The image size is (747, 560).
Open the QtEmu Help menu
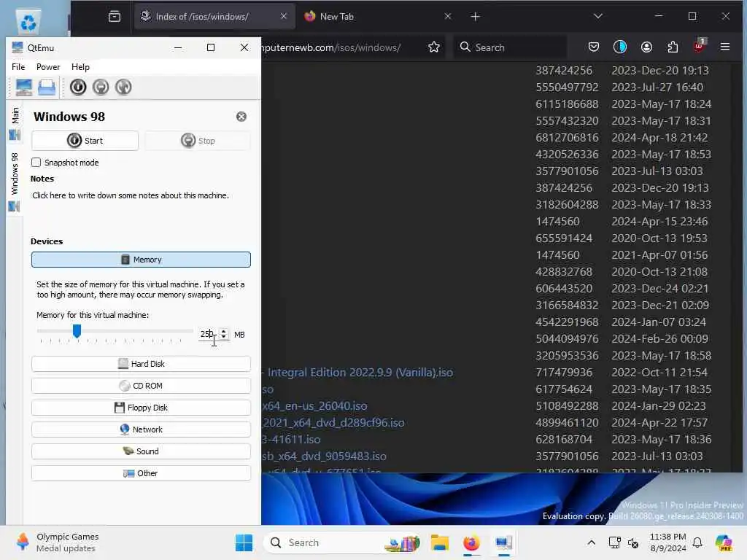80,66
